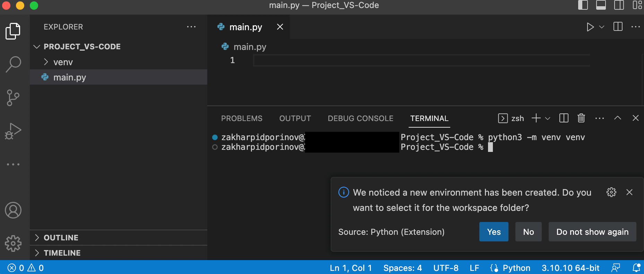Split the terminal pane
This screenshot has height=274, width=644.
pyautogui.click(x=564, y=118)
